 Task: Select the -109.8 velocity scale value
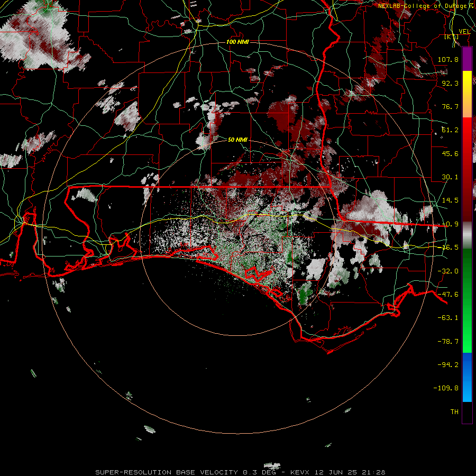(x=446, y=388)
